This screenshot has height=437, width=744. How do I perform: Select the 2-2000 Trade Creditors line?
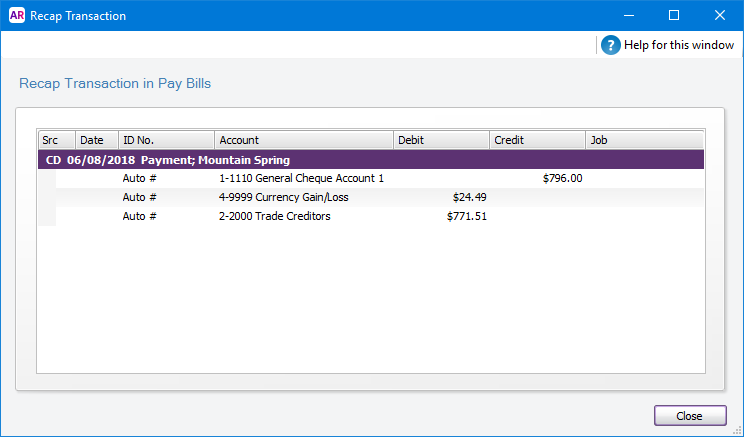274,216
